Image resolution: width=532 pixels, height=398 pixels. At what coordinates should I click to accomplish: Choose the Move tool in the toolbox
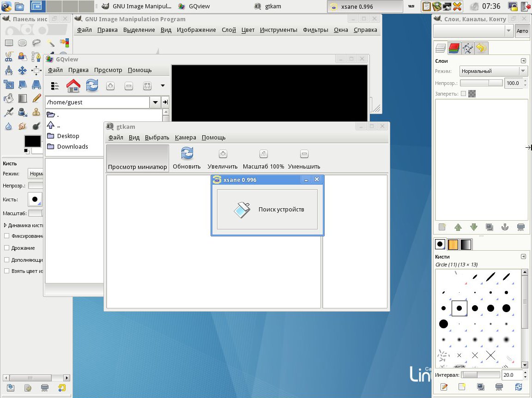click(x=22, y=71)
